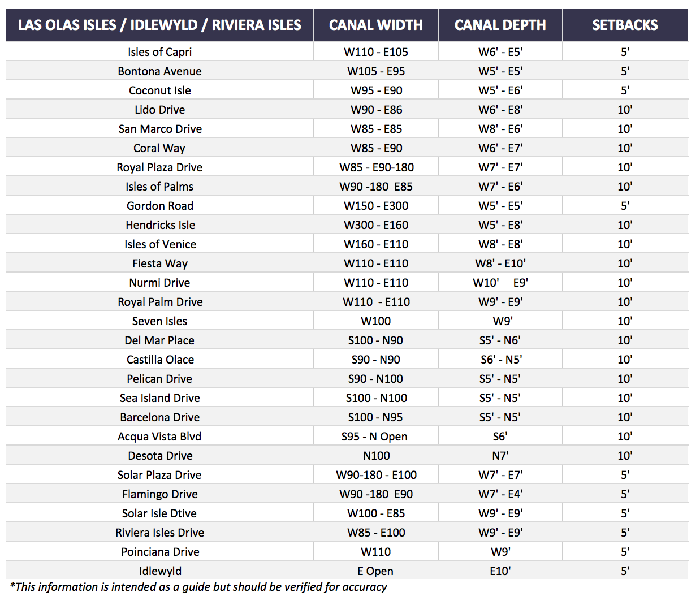Click the Setbacks column header

click(x=625, y=25)
